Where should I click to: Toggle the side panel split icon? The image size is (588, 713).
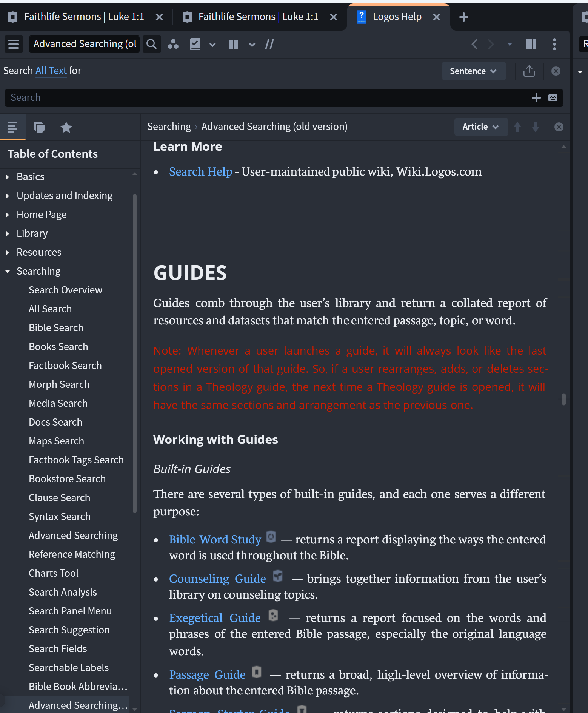(x=531, y=44)
